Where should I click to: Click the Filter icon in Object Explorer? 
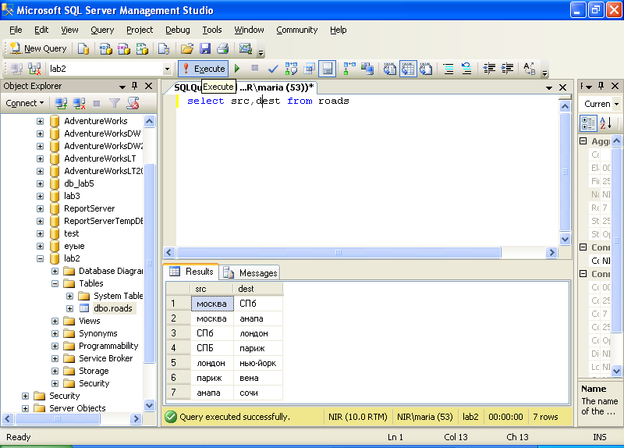tap(115, 103)
